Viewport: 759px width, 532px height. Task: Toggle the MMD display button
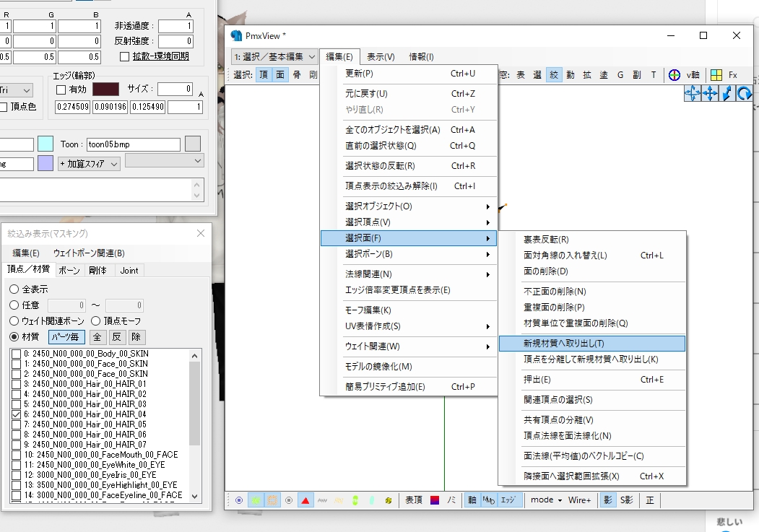488,500
